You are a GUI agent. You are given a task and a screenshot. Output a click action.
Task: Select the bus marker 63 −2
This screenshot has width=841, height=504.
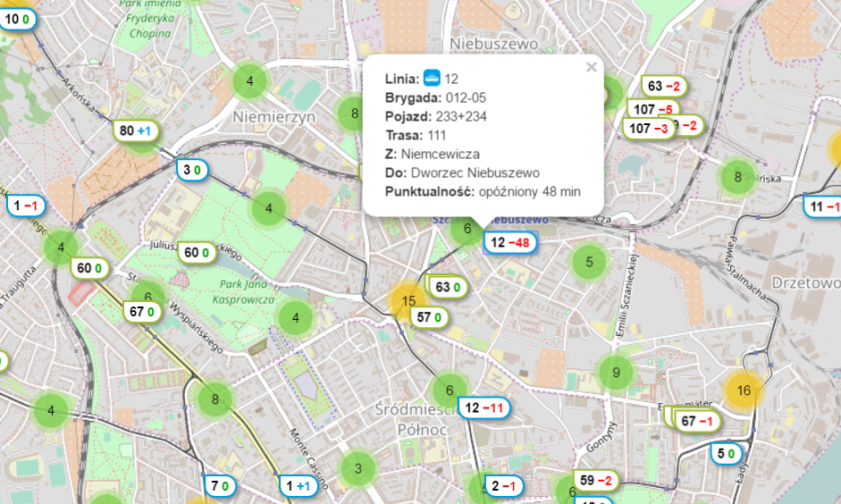click(664, 86)
